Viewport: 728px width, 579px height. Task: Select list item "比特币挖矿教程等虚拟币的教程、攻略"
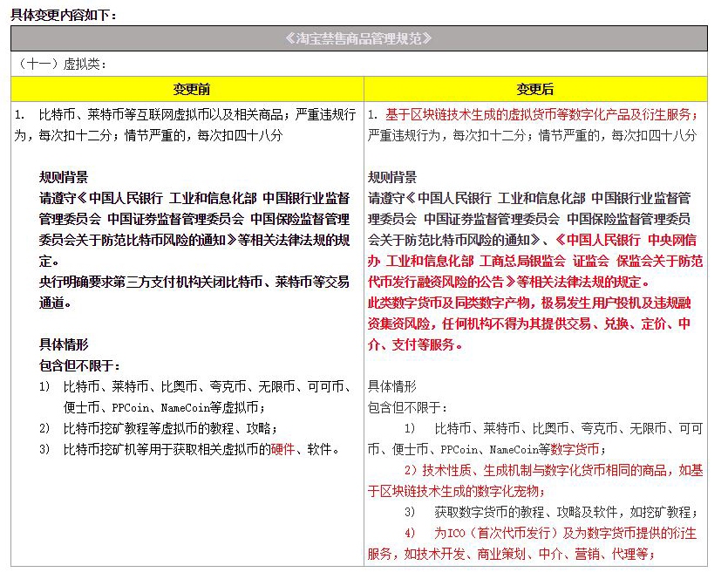167,428
